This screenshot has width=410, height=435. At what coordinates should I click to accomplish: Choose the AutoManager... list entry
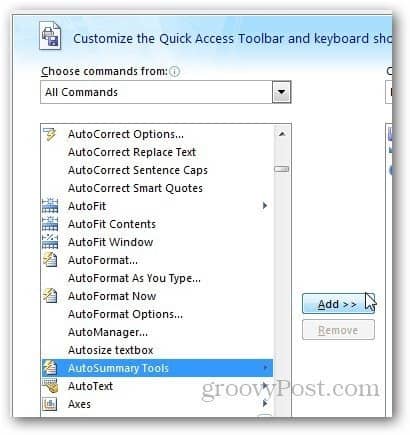[x=108, y=332]
